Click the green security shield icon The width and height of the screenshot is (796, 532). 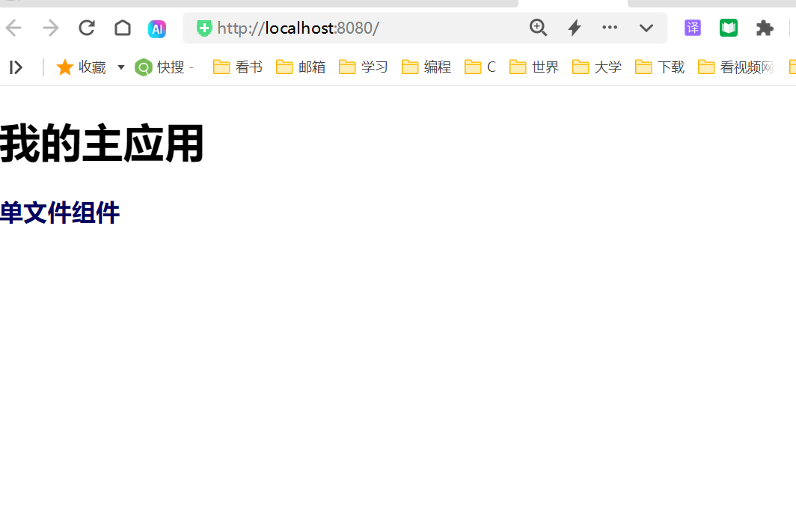(204, 28)
